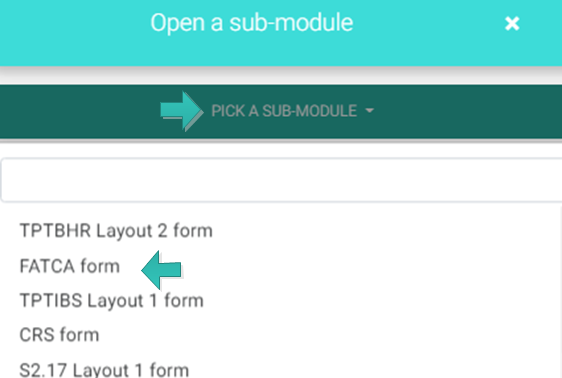The image size is (562, 378).
Task: Click the TPTBHR text in first list item
Action: 55,230
